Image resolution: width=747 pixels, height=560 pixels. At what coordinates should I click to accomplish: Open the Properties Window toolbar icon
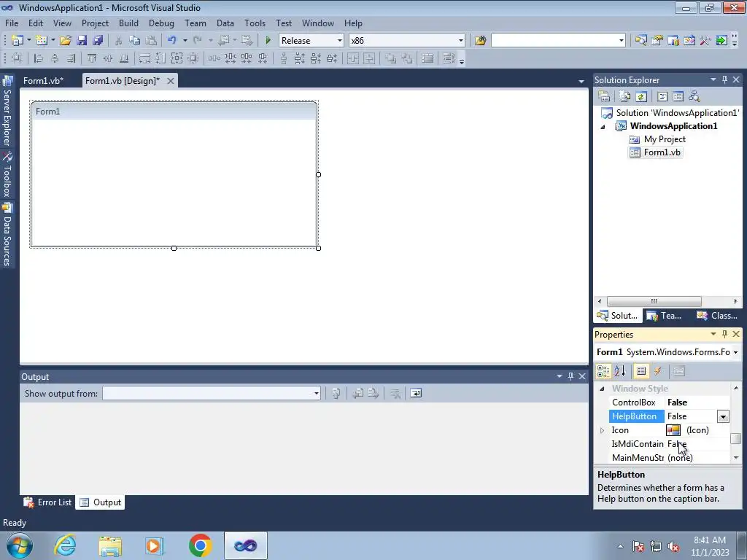pos(657,41)
